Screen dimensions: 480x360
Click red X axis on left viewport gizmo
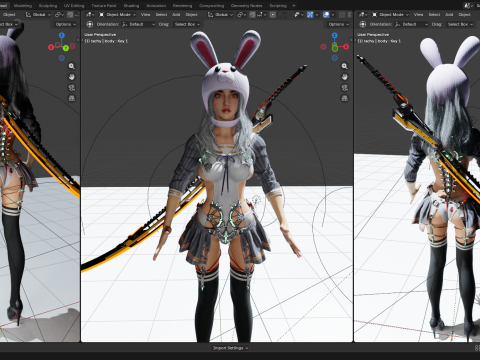coord(51,47)
